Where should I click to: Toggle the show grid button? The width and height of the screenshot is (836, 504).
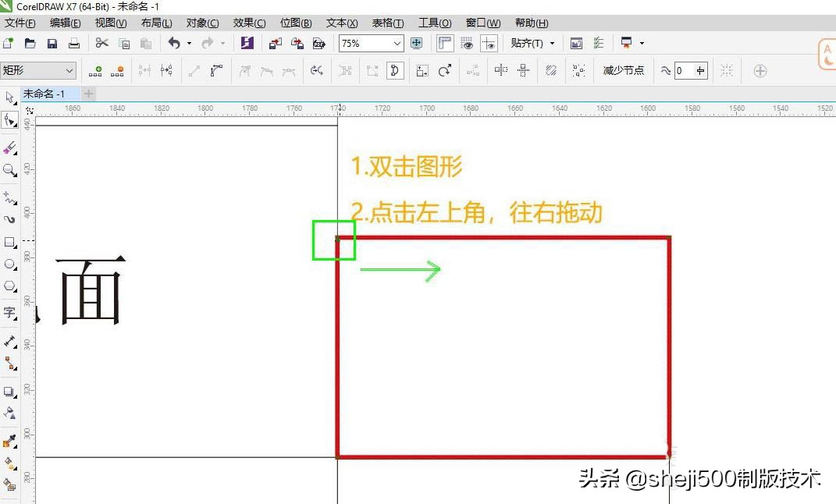pos(467,44)
